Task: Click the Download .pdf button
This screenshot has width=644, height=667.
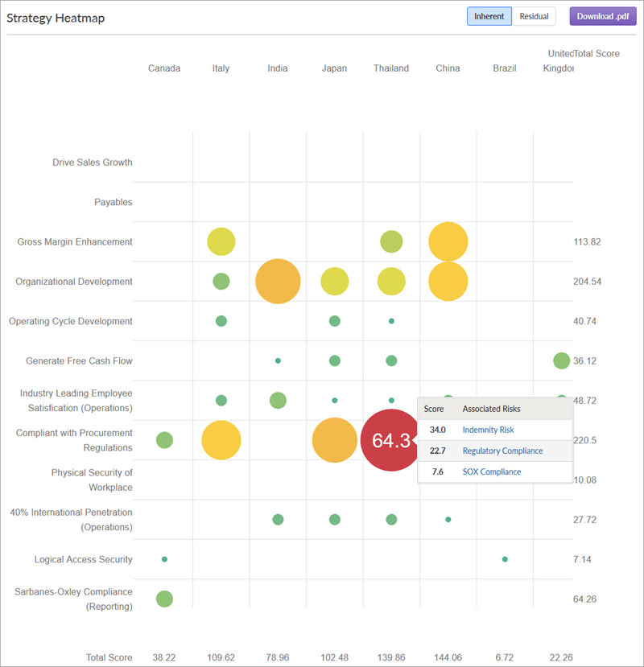Action: (602, 16)
